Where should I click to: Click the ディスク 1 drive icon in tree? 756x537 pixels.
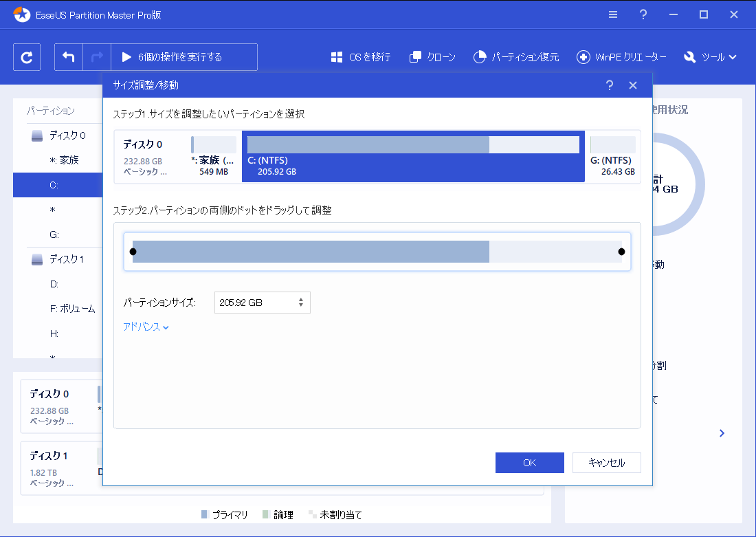37,260
